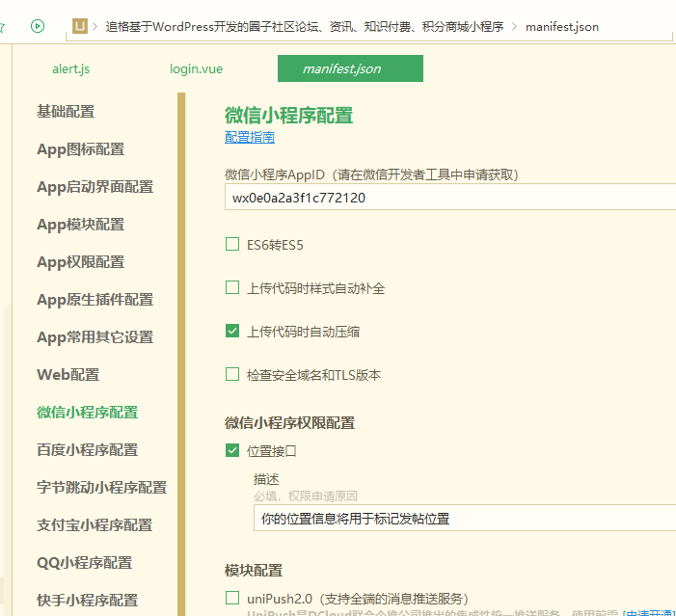The height and width of the screenshot is (616, 676).
Task: Select the manifest.json editor tab
Action: pos(350,68)
